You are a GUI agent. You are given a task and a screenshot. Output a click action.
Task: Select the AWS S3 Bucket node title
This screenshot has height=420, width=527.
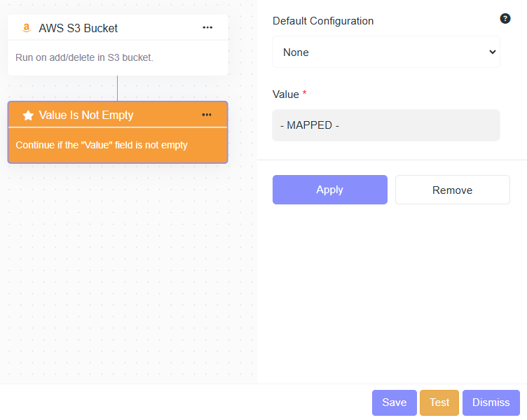tap(78, 29)
